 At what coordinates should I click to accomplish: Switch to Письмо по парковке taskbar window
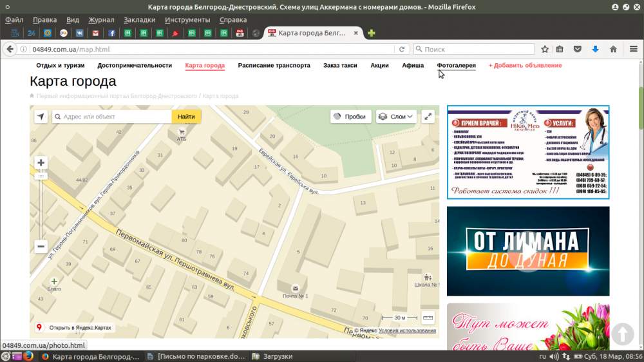197,356
